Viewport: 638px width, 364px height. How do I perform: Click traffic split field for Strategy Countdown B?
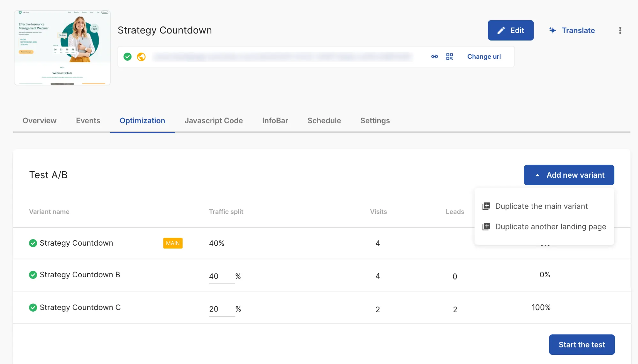[221, 276]
